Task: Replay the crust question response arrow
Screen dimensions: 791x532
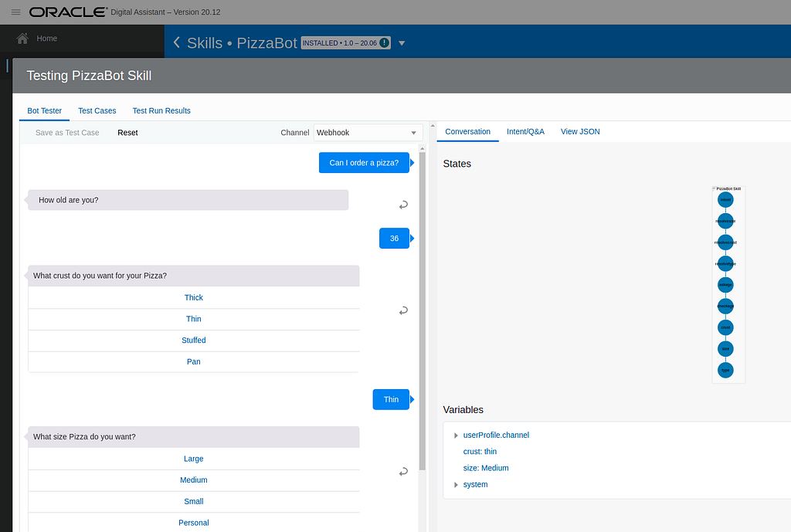Action: point(403,310)
